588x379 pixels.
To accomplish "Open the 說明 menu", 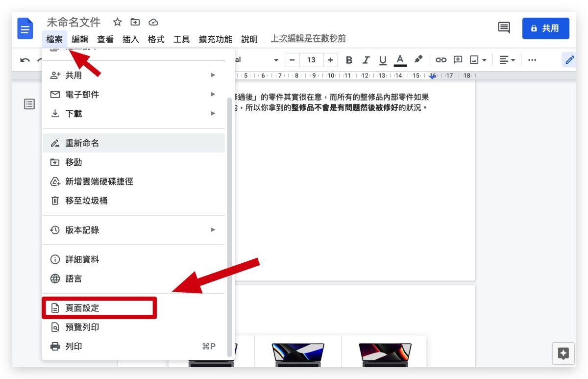I will [x=249, y=39].
